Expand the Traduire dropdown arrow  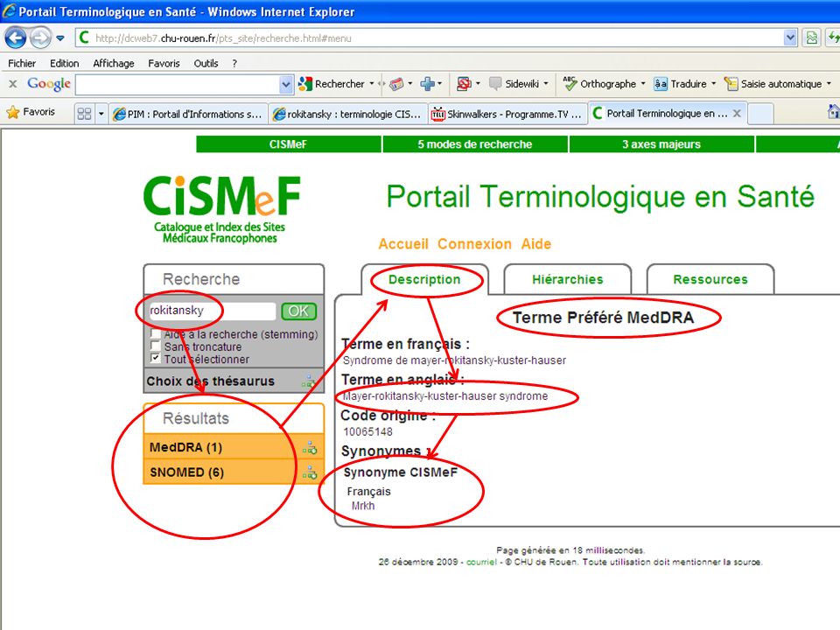713,84
